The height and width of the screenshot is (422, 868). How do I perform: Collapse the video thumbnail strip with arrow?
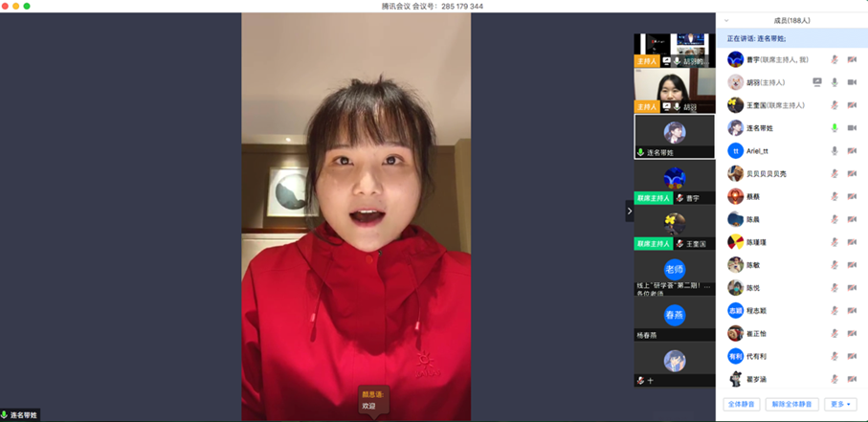coord(629,211)
